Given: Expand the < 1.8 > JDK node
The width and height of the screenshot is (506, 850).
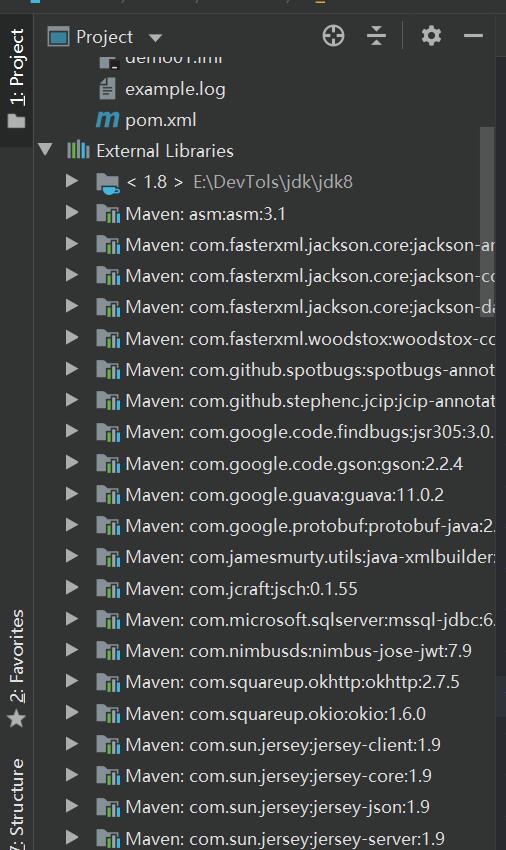Looking at the screenshot, I should [x=72, y=181].
